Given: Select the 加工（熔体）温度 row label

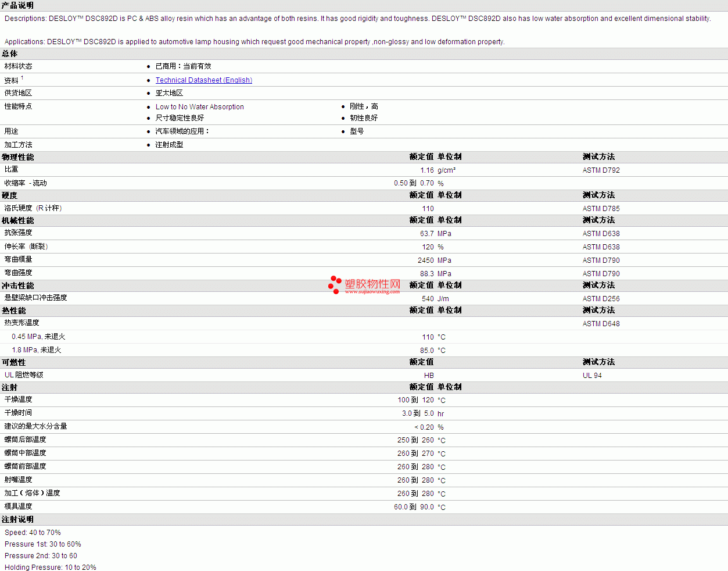Looking at the screenshot, I should [x=33, y=493].
